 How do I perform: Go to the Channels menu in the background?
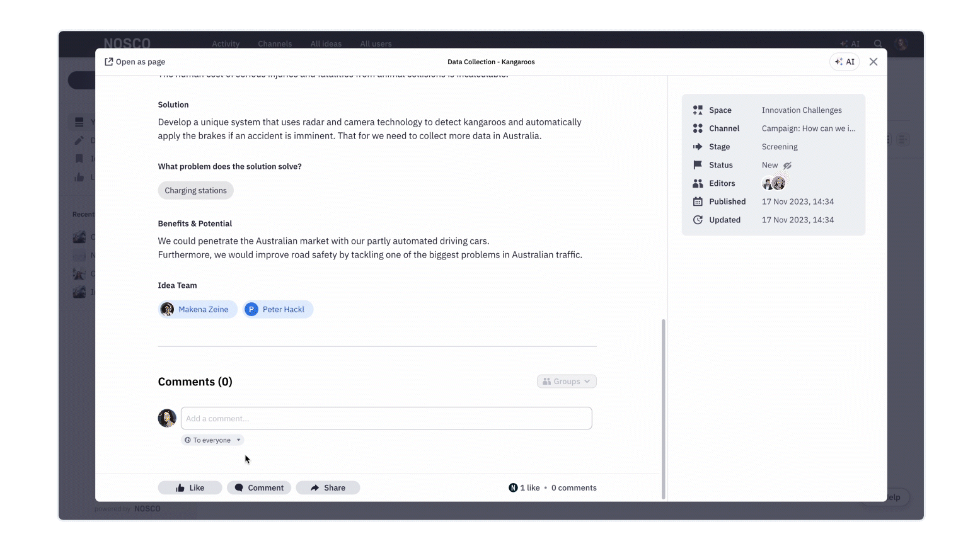[275, 43]
